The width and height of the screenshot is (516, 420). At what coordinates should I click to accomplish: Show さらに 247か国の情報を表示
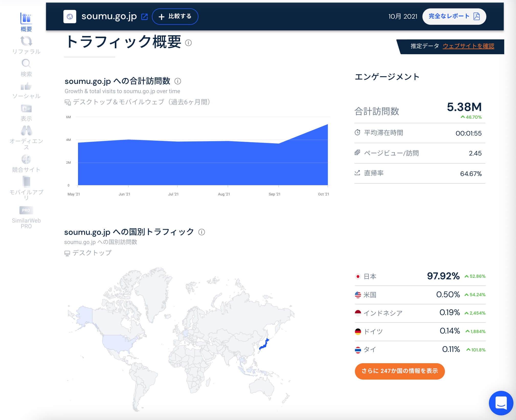pos(400,371)
